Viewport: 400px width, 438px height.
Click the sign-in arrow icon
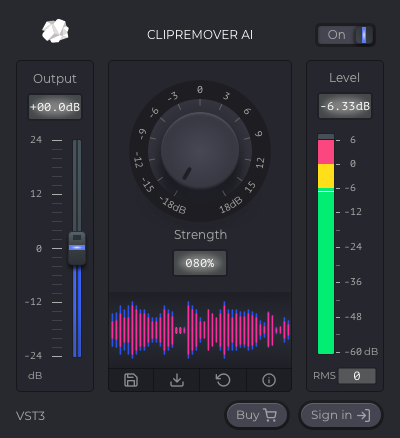pos(363,415)
